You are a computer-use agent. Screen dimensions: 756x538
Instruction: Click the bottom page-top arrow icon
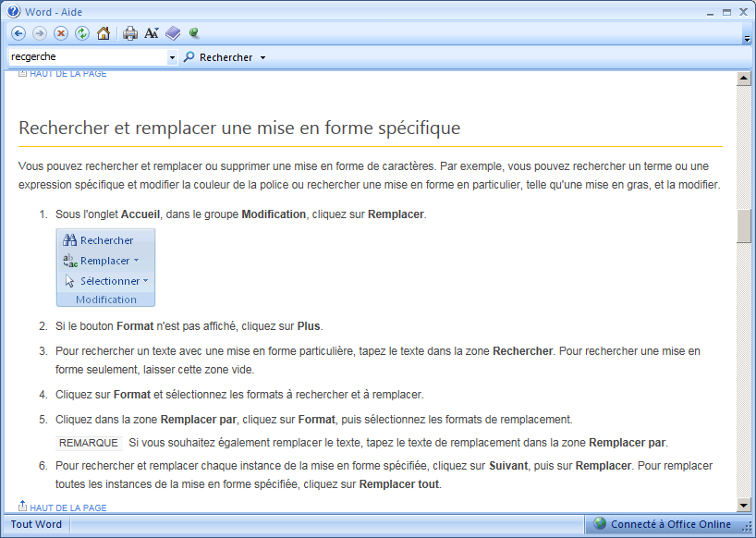pyautogui.click(x=23, y=506)
